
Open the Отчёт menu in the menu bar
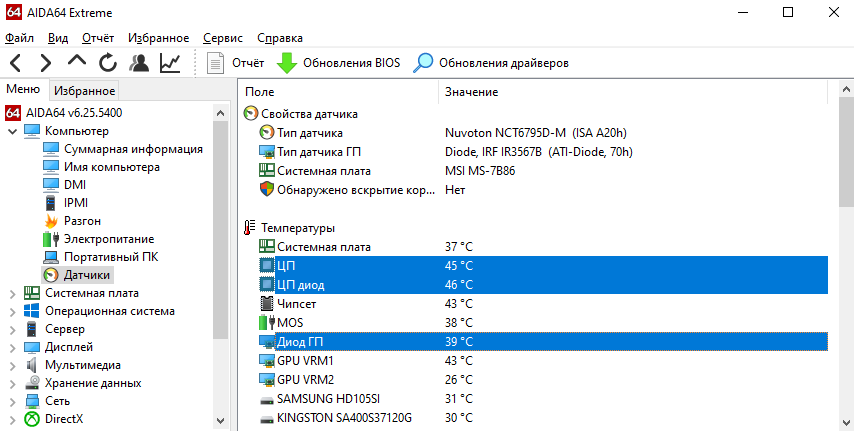tap(98, 38)
